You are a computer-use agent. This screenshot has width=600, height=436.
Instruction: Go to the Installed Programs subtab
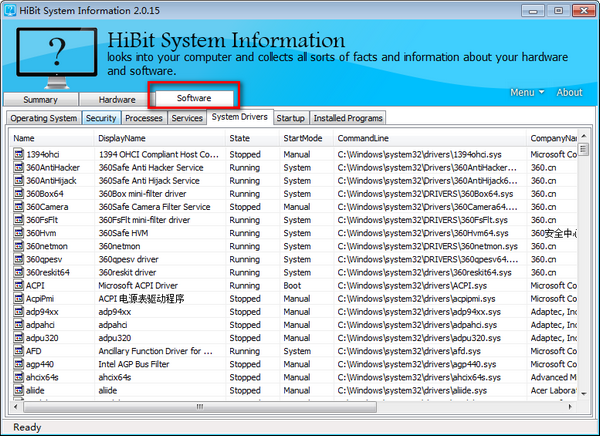(347, 118)
